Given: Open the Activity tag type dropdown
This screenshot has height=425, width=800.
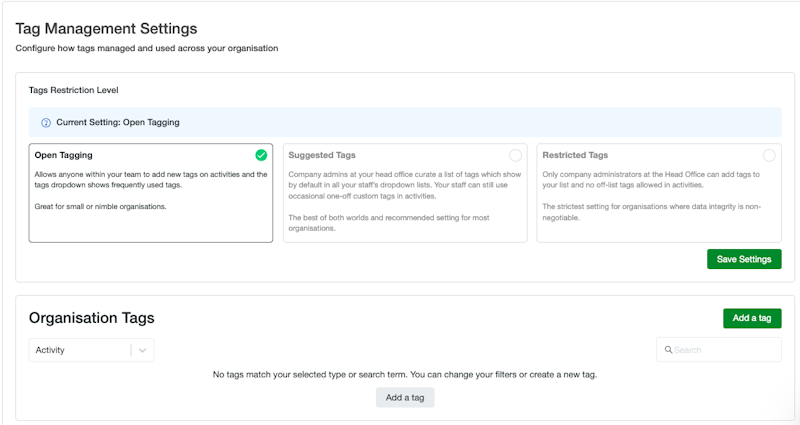Looking at the screenshot, I should click(x=80, y=350).
